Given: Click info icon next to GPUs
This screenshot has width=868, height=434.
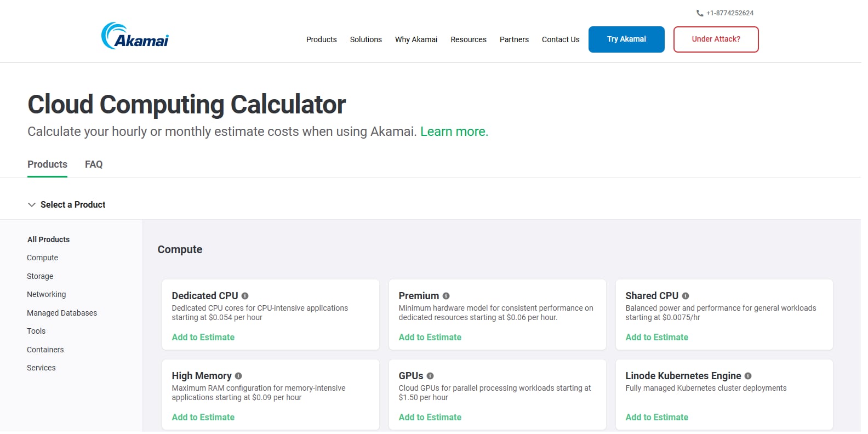Looking at the screenshot, I should point(430,376).
